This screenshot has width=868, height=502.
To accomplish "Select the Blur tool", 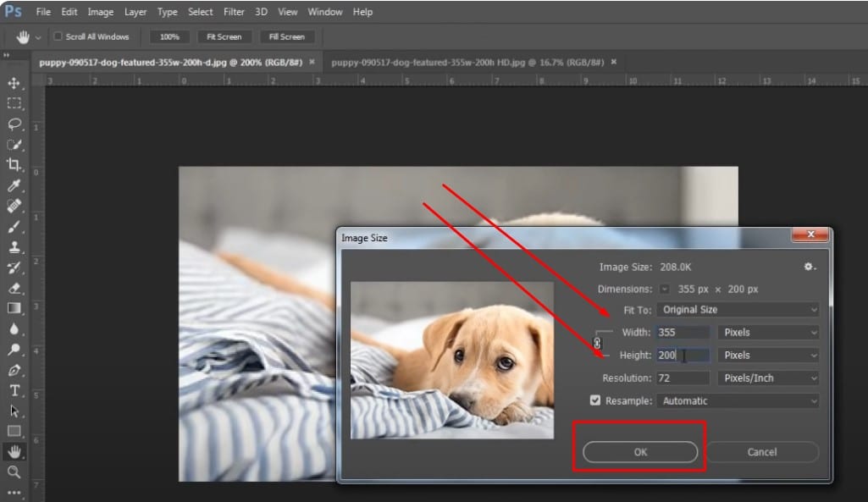I will 14,329.
